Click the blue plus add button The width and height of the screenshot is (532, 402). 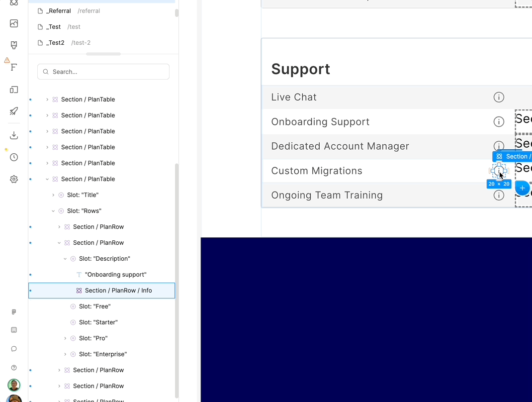coord(522,188)
